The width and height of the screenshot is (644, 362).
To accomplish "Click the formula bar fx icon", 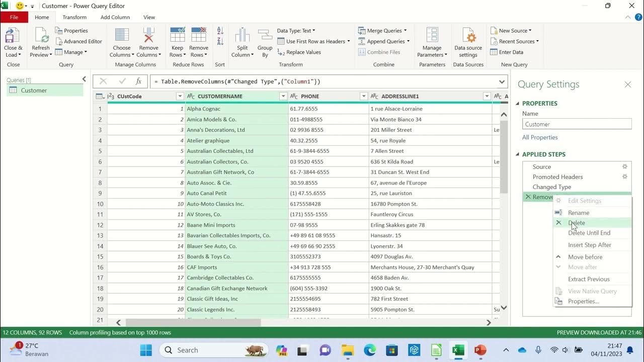I will click(x=138, y=81).
